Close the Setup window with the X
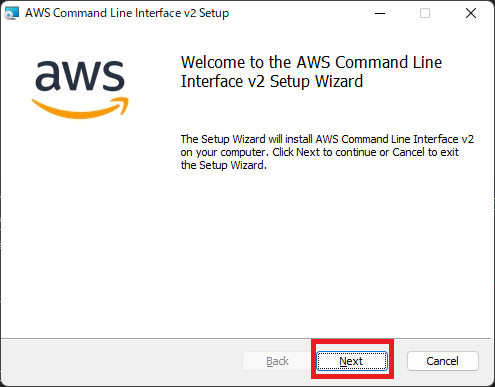Image resolution: width=495 pixels, height=387 pixels. pyautogui.click(x=471, y=13)
